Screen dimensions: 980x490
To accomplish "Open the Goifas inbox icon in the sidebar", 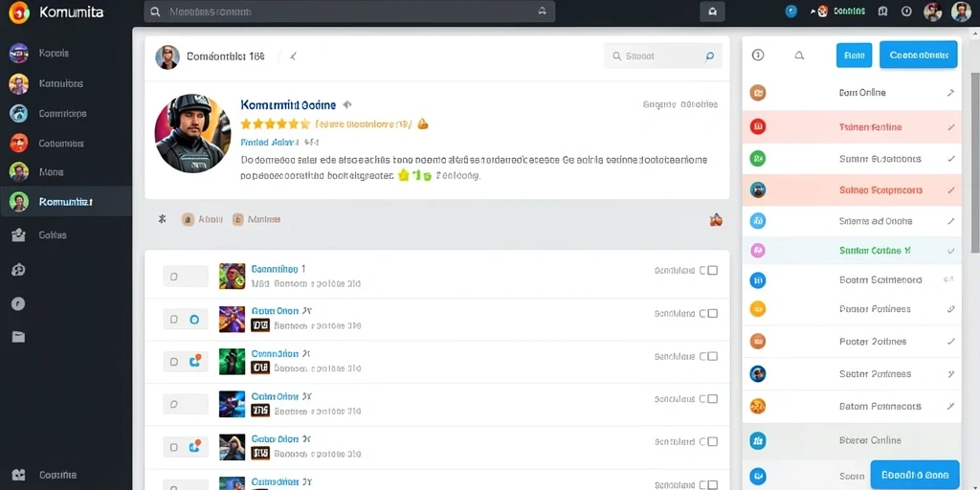I will click(x=18, y=235).
